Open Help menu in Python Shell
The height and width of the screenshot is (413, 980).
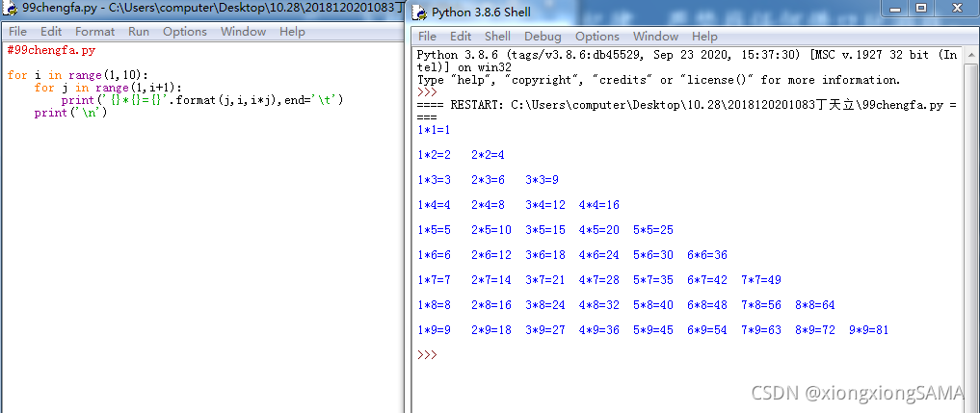pyautogui.click(x=704, y=37)
